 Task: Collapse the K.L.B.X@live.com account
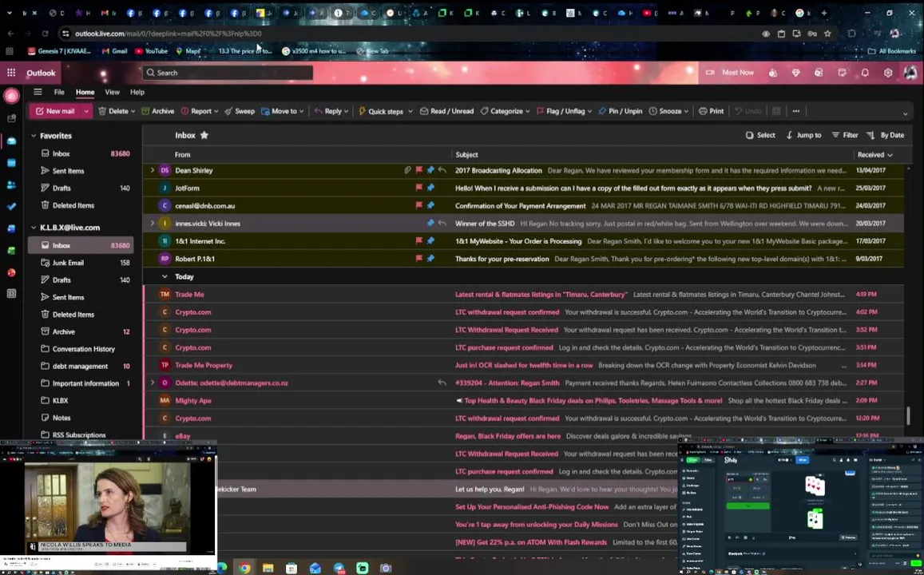34,228
